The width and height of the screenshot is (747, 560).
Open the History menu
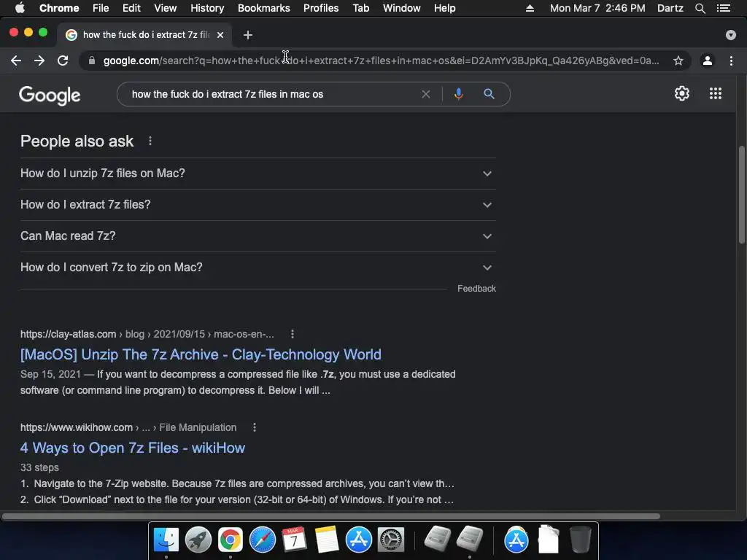[x=207, y=8]
